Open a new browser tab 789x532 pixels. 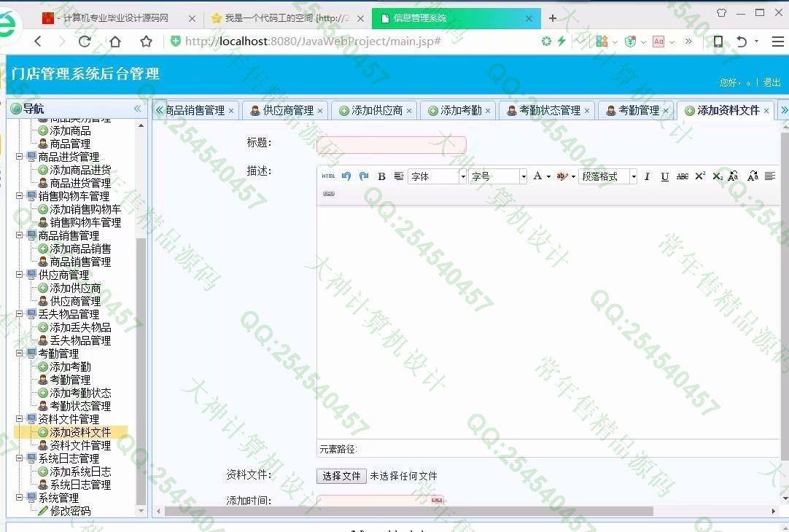click(x=553, y=18)
